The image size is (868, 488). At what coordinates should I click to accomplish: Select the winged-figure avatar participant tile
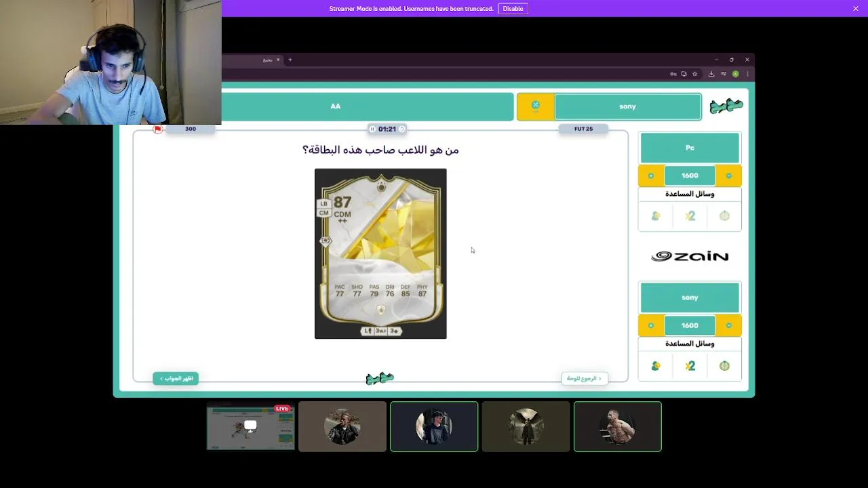526,426
